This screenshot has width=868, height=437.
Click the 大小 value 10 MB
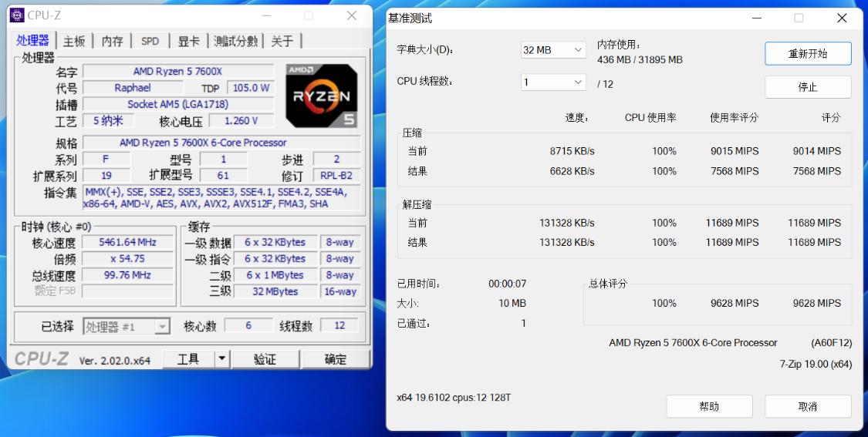click(512, 303)
